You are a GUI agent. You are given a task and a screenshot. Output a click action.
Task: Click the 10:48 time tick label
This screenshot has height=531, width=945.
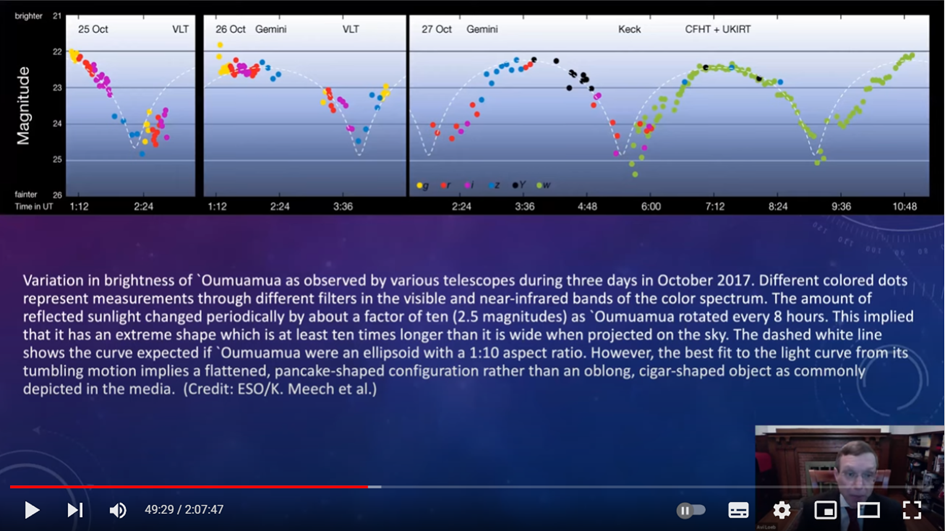(905, 206)
